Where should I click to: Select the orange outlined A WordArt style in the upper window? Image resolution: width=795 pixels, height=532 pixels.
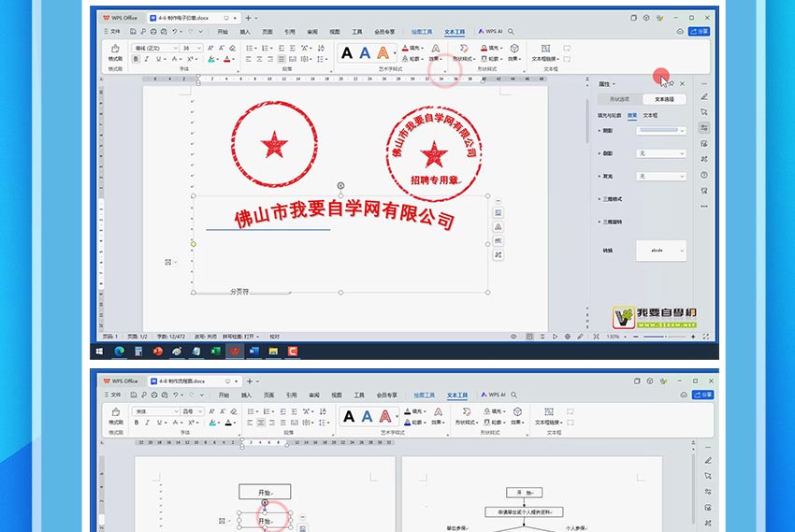[x=383, y=52]
